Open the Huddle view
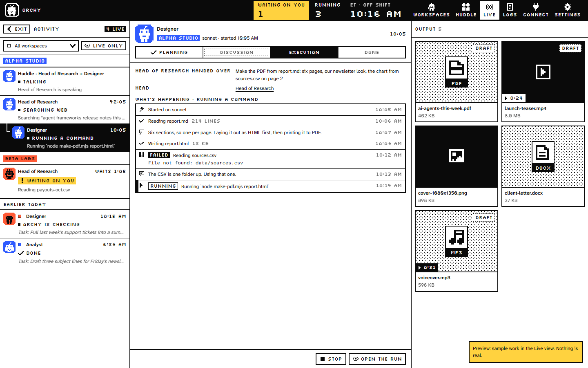 click(x=466, y=10)
